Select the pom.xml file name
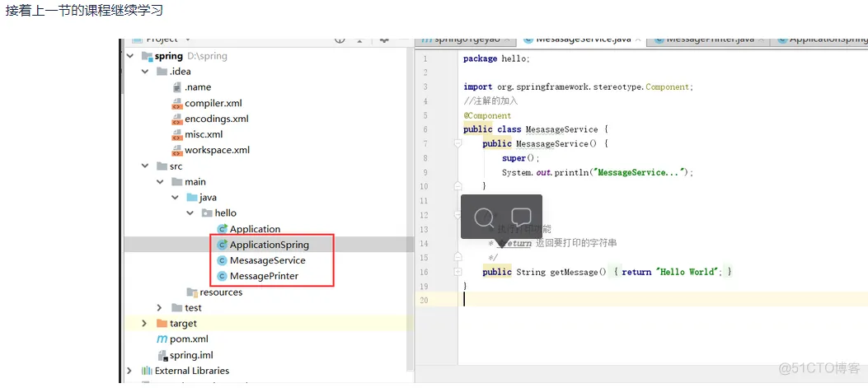868x388 pixels. tap(189, 339)
